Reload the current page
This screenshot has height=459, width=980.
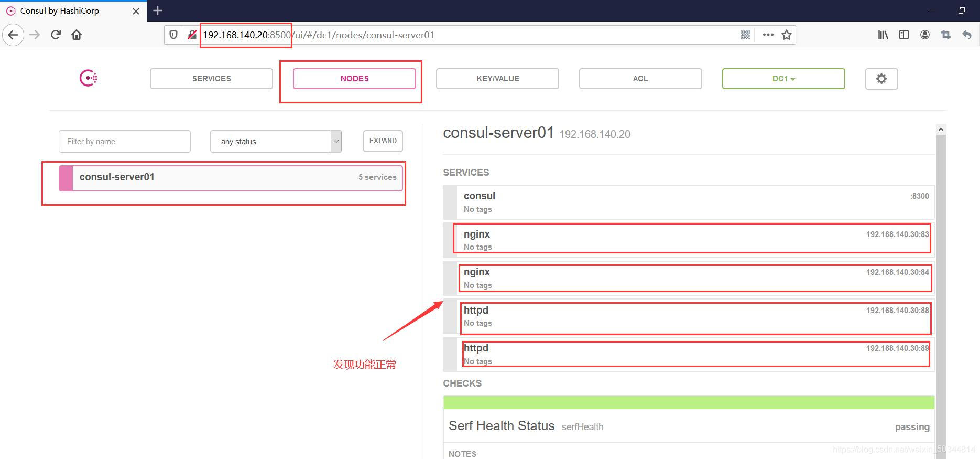tap(56, 35)
